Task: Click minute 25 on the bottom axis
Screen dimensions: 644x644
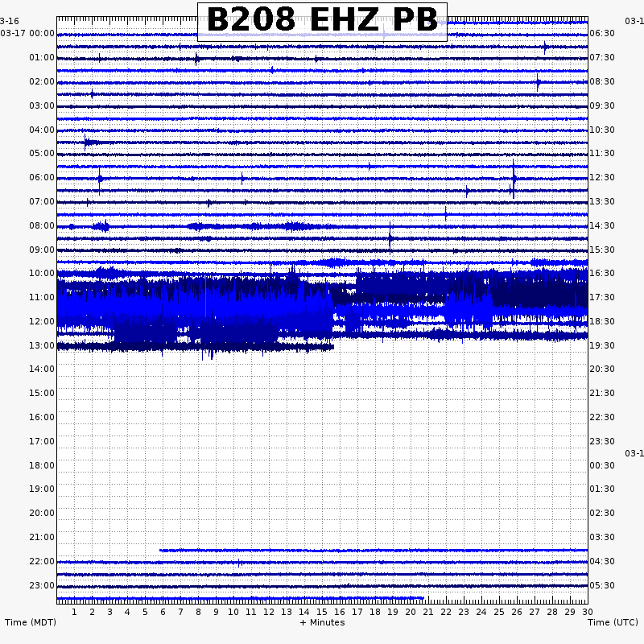Action: pos(499,612)
